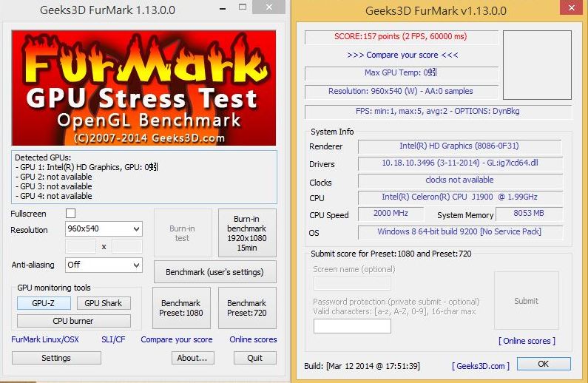Select the 'clocks not available' value

(460, 180)
